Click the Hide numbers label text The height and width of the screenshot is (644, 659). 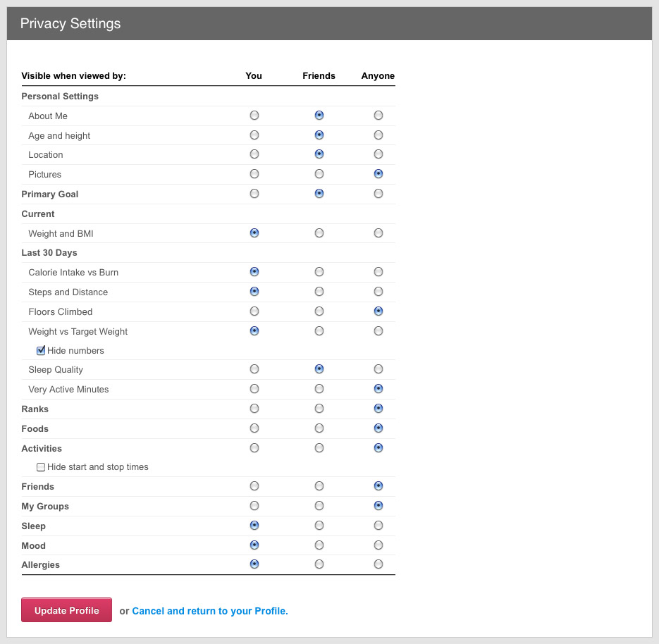[75, 350]
